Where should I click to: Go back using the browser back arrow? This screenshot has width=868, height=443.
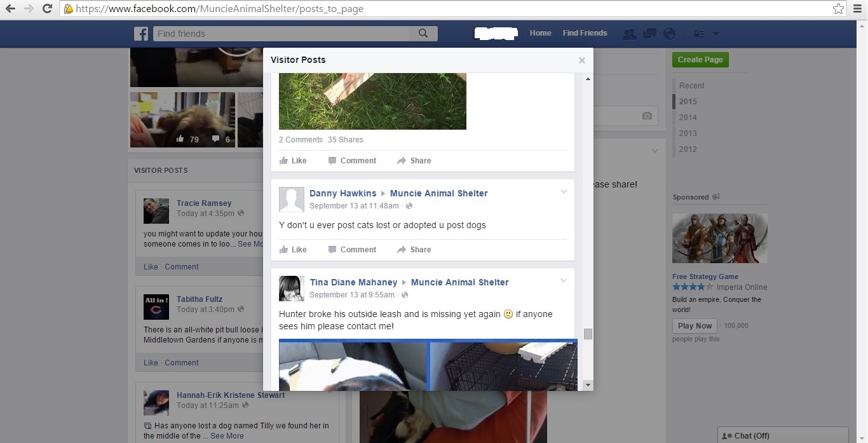(10, 9)
